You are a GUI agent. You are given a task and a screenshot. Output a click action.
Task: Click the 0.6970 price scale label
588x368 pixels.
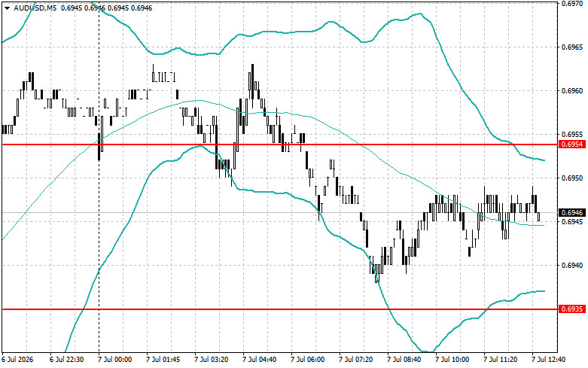572,4
